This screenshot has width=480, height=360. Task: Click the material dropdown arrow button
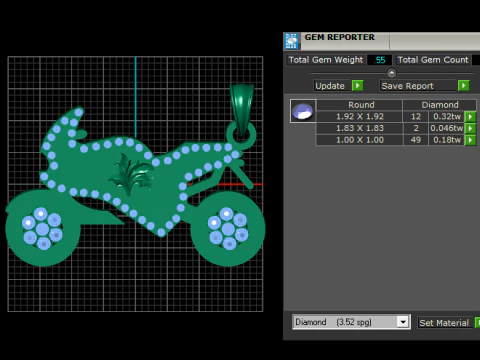[x=403, y=322]
